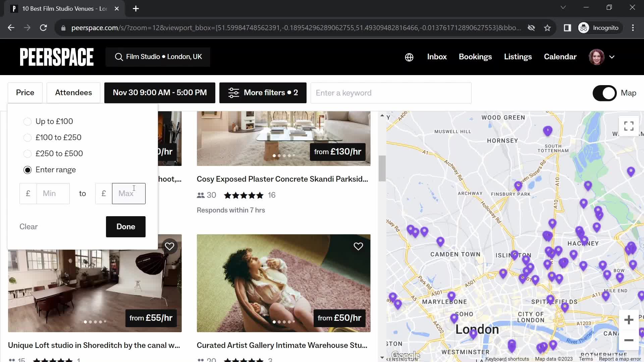Open the Bookings section
The width and height of the screenshot is (644, 362).
tap(476, 57)
